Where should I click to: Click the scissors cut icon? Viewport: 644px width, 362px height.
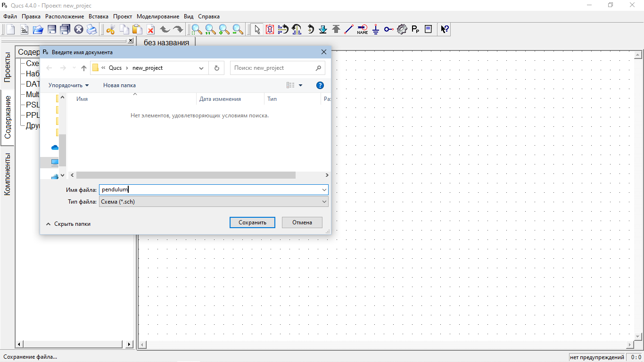tap(111, 29)
